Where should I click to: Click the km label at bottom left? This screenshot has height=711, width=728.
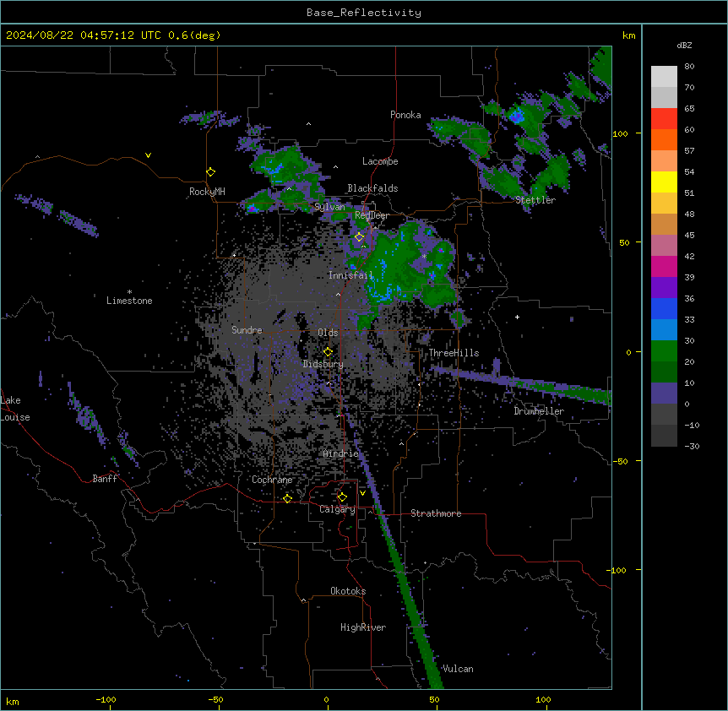click(x=13, y=701)
